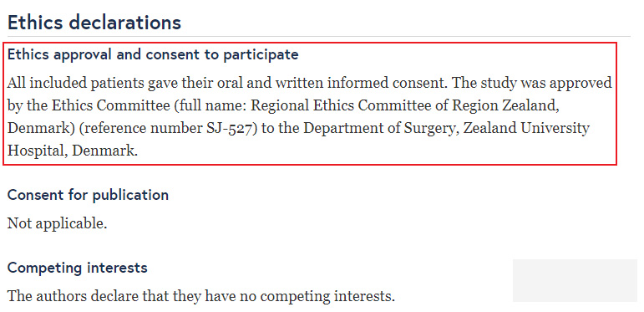Click the text Hospital, Denmark.
Image resolution: width=644 pixels, height=312 pixels.
(73, 151)
